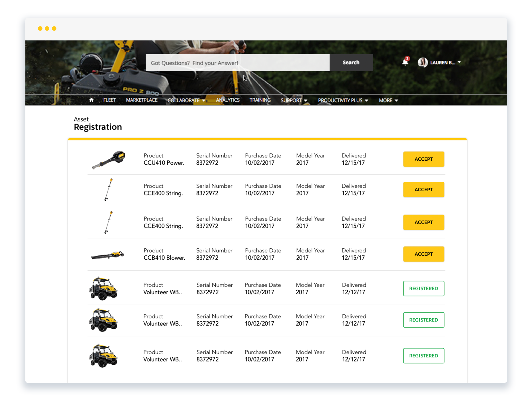The height and width of the screenshot is (405, 532).
Task: Expand the Productivity Plus dropdown
Action: click(343, 100)
